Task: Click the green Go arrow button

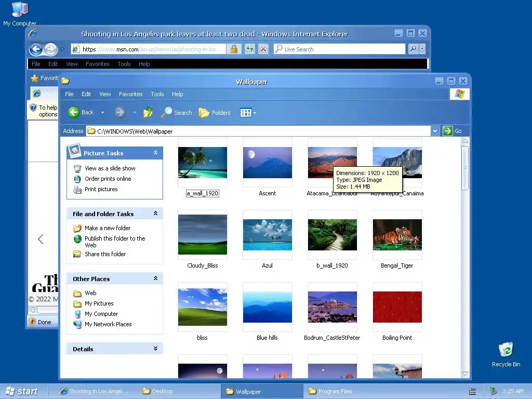Action: 447,130
